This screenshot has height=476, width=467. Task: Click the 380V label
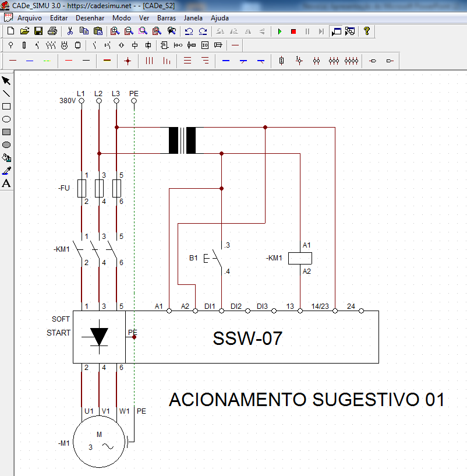(x=68, y=100)
